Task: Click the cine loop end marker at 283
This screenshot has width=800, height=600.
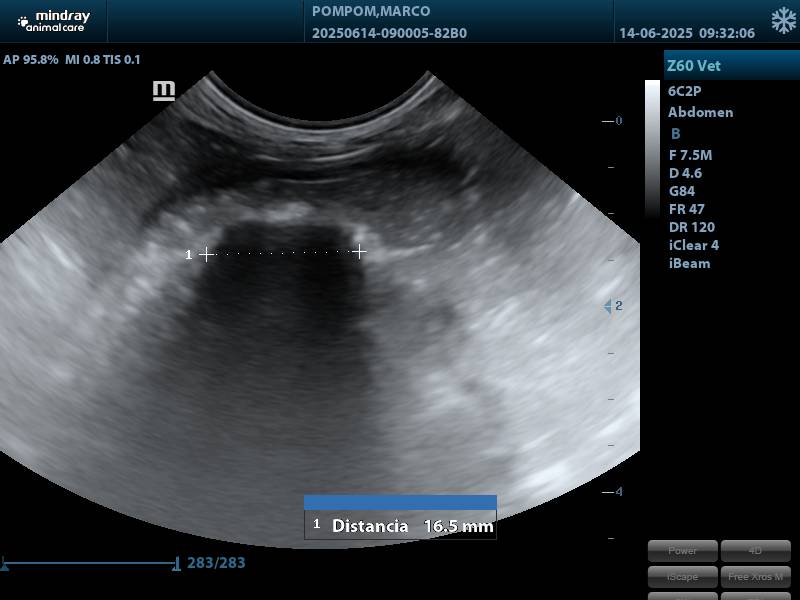Action: (x=177, y=564)
